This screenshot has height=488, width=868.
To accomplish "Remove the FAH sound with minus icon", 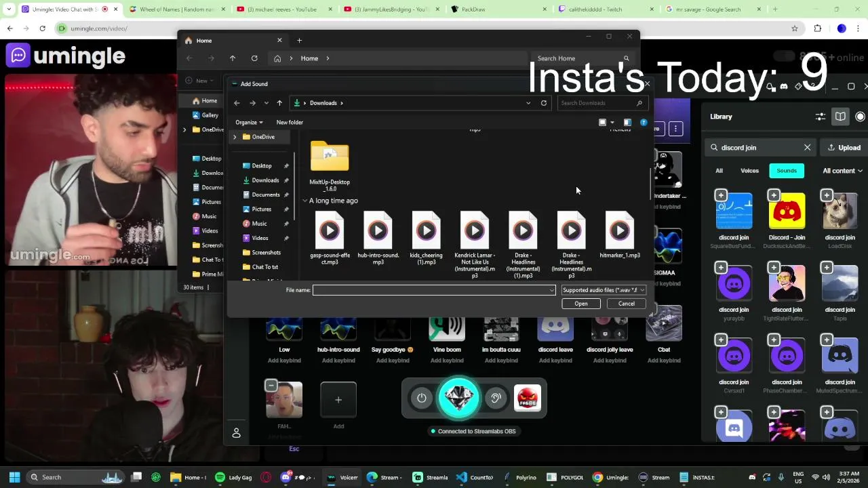I will (x=271, y=386).
